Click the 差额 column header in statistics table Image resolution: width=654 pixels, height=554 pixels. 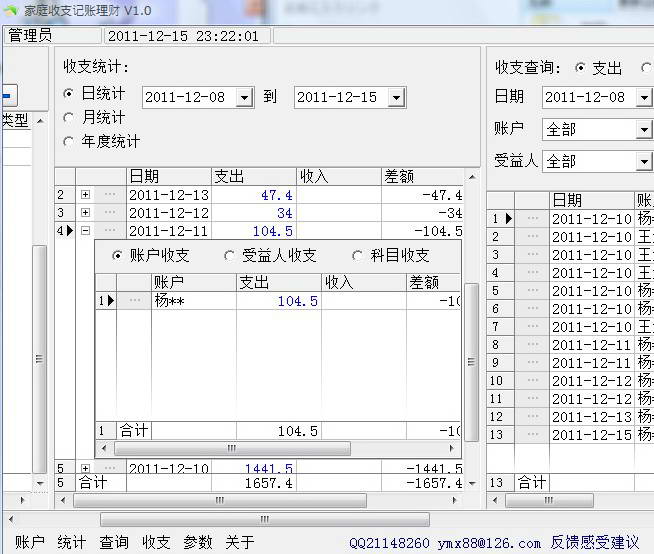click(422, 176)
